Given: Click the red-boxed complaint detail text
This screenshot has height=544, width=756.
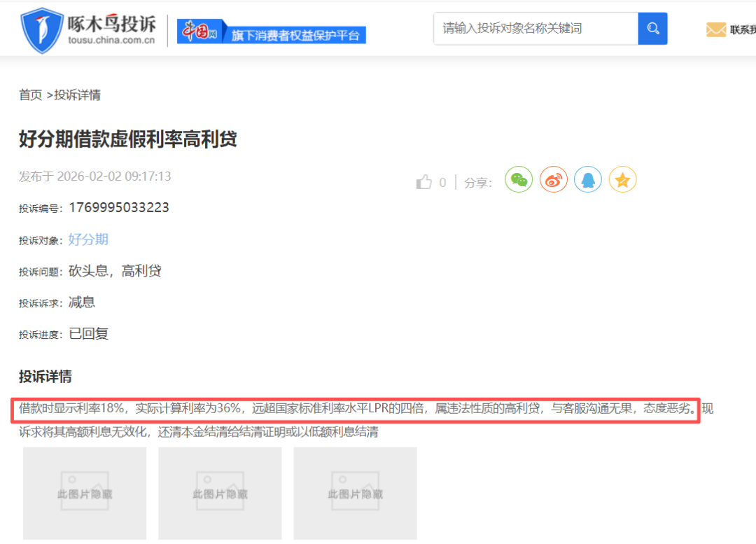Looking at the screenshot, I should 356,409.
